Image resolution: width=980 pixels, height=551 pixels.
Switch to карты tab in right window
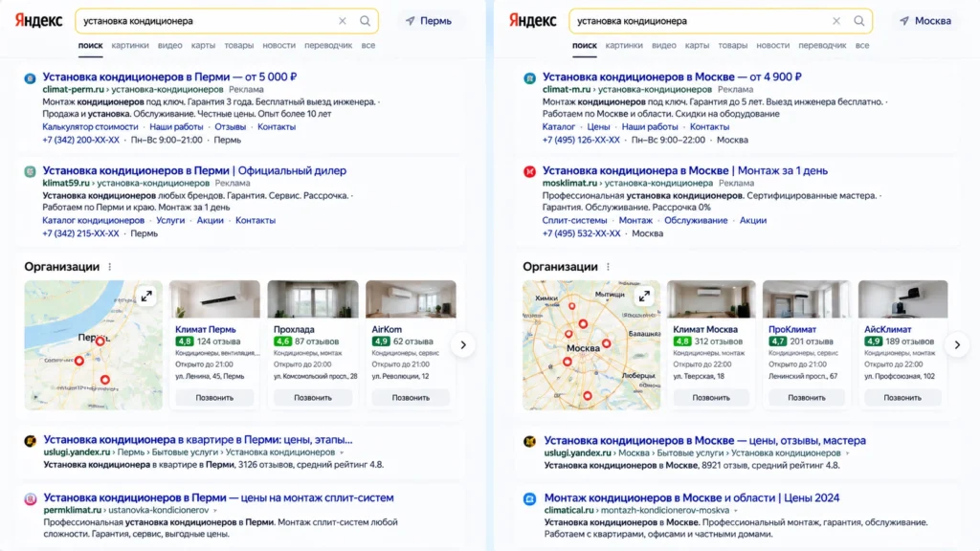point(697,45)
